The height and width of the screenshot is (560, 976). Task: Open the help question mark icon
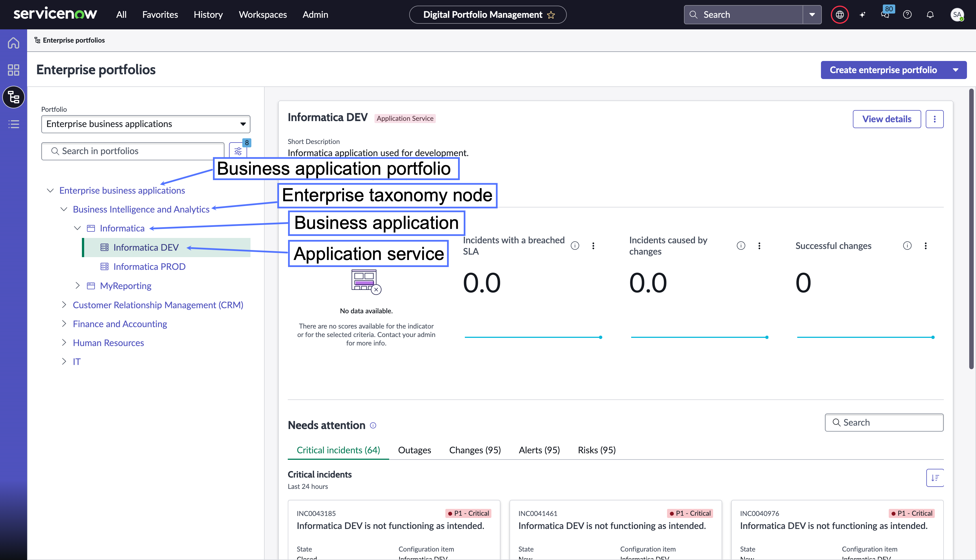(x=908, y=15)
